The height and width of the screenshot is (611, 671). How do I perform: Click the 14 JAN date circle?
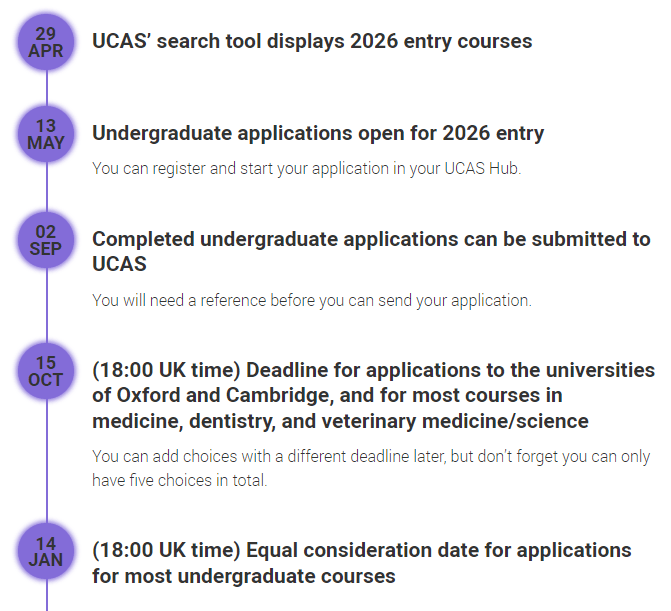46,551
